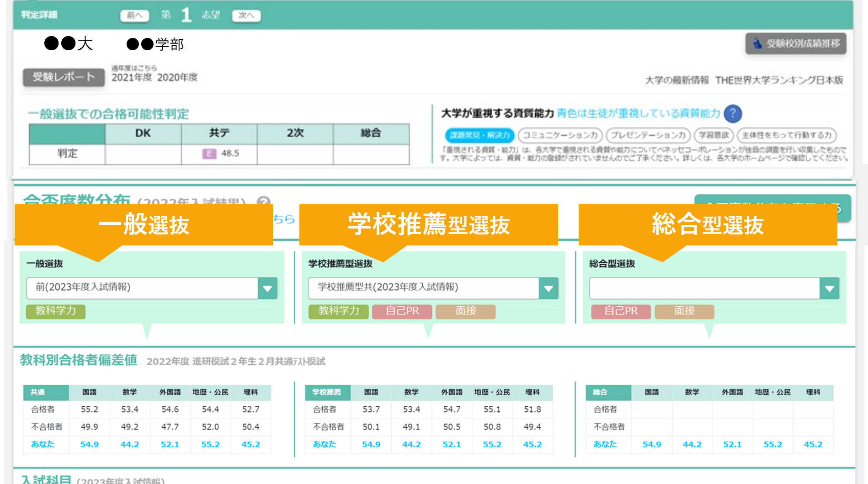The image size is (868, 484).
Task: Expand the 総合型選抜 dropdown arrow
Action: 830,288
